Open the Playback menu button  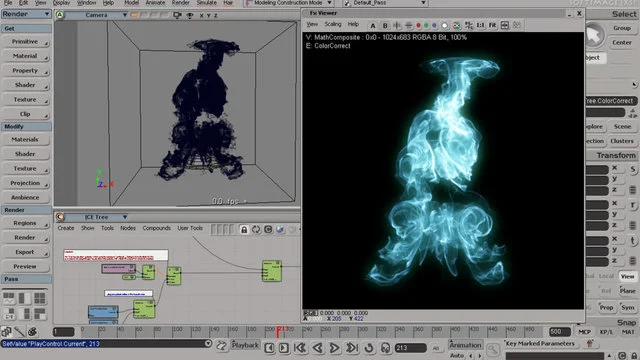point(245,345)
